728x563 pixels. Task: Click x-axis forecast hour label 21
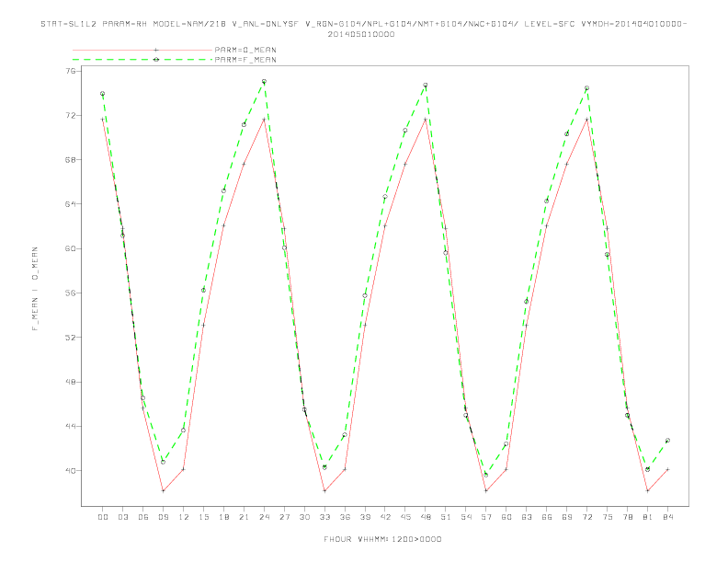[x=244, y=517]
